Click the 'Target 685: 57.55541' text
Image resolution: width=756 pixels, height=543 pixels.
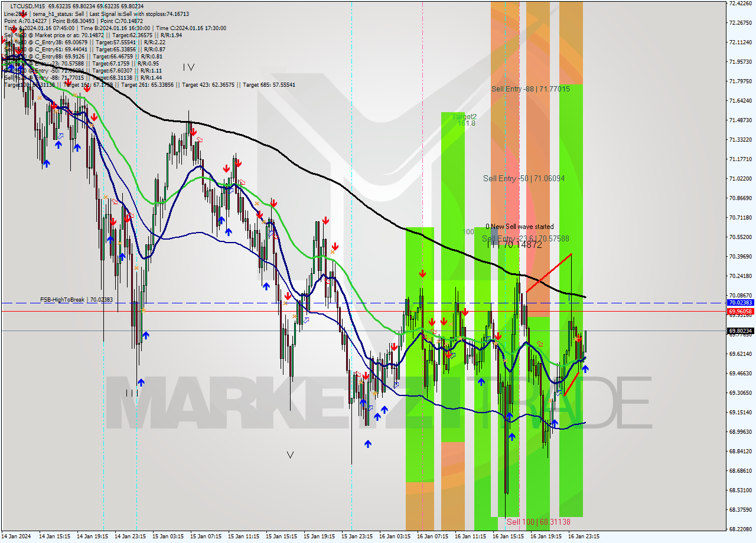coord(269,85)
